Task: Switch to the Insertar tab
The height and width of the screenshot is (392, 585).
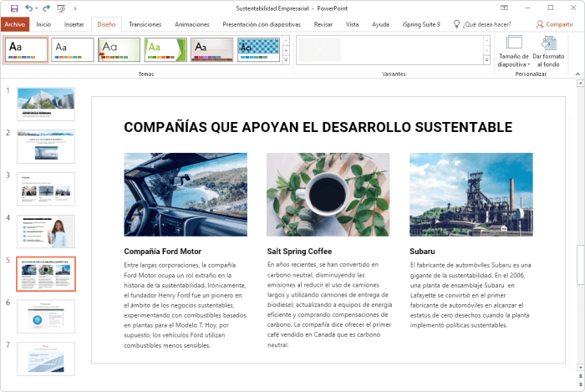Action: [74, 24]
